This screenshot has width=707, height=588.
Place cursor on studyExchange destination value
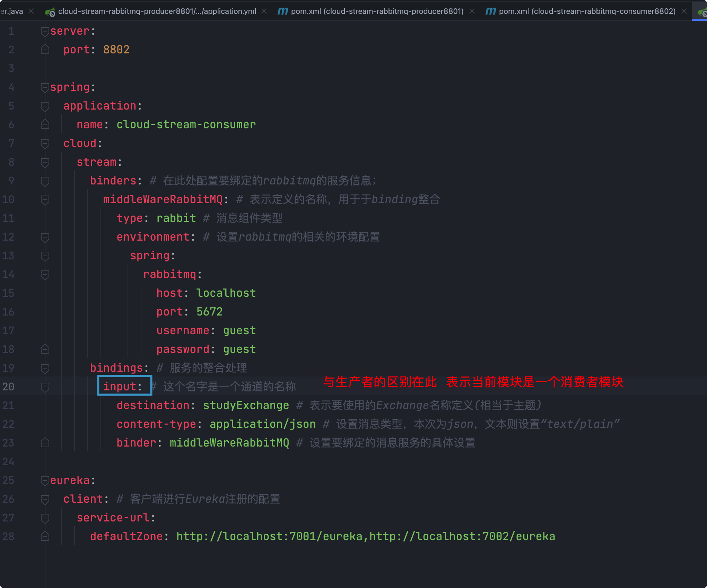pos(246,406)
